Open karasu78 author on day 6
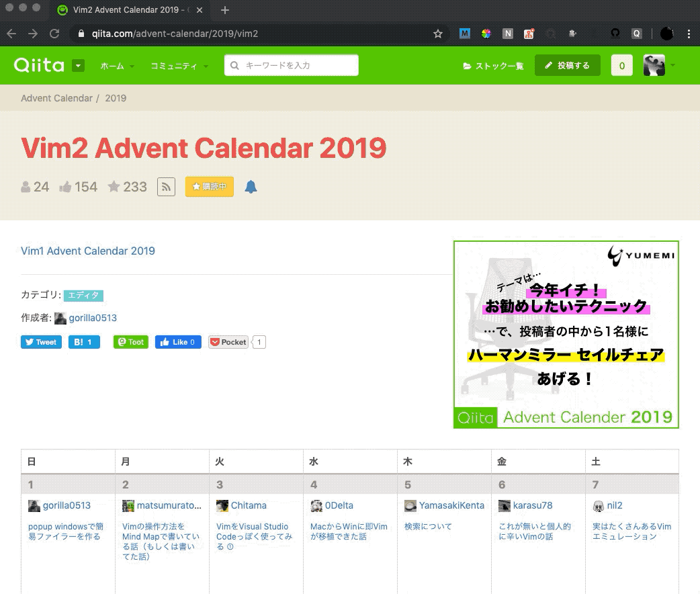Screen dimensions: 700x594 click(533, 505)
